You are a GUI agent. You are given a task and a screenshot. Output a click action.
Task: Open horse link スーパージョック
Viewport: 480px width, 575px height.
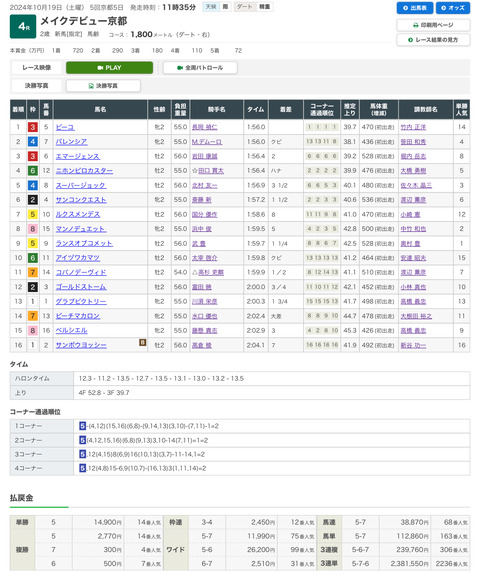tap(81, 186)
